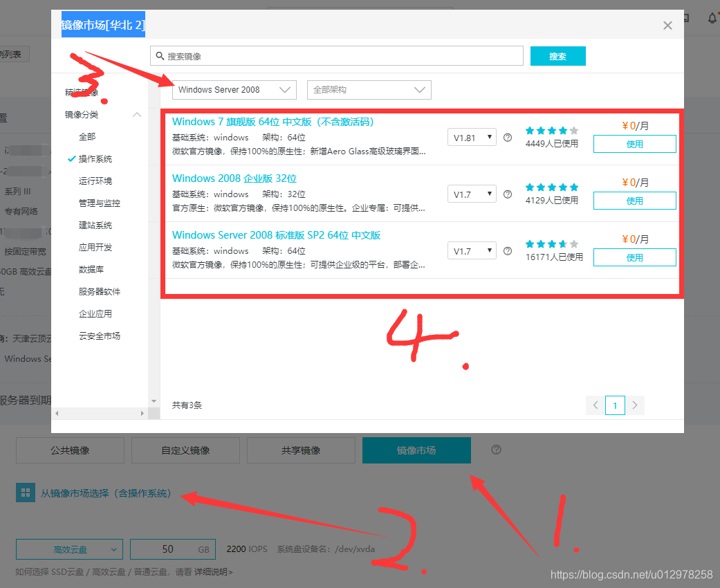This screenshot has width=720, height=588.
Task: Select 云安全市场 category
Action: pyautogui.click(x=99, y=336)
